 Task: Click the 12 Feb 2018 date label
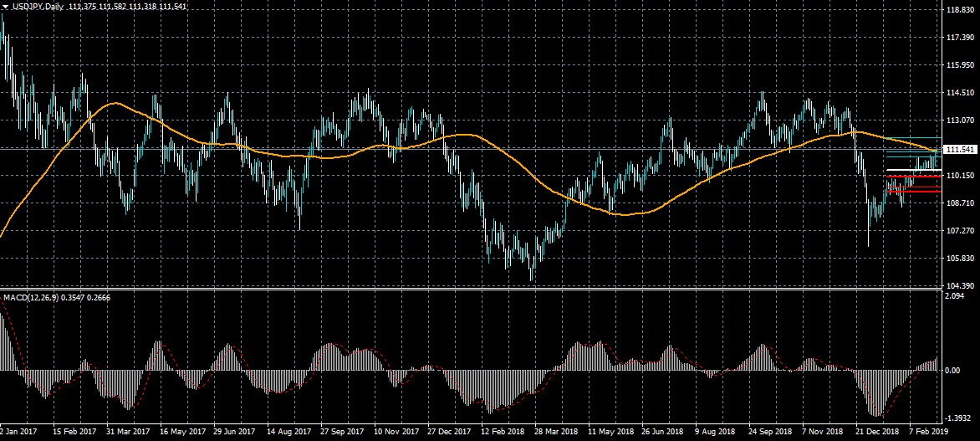(x=503, y=432)
